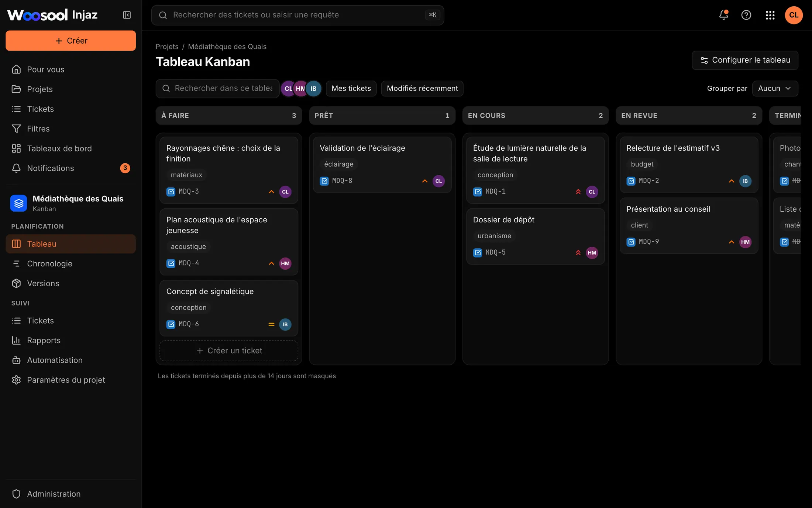Screen dimensions: 812x508
Task: Click the global ticket search field
Action: click(297, 15)
